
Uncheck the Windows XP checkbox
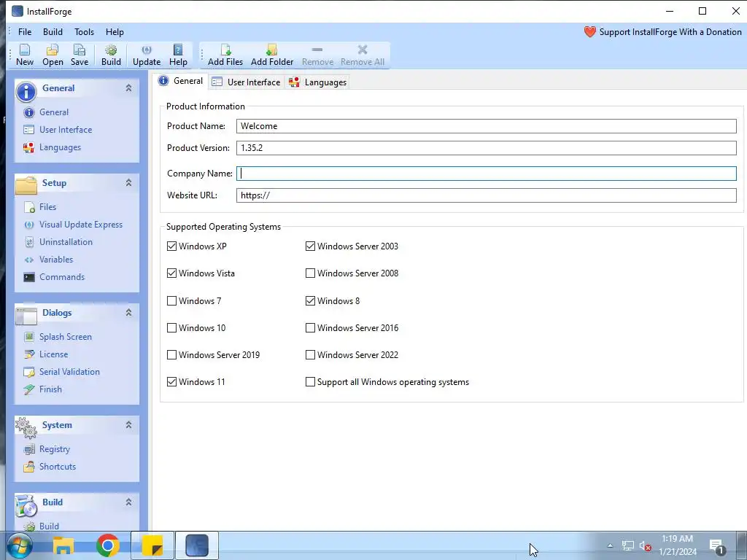[x=172, y=246]
